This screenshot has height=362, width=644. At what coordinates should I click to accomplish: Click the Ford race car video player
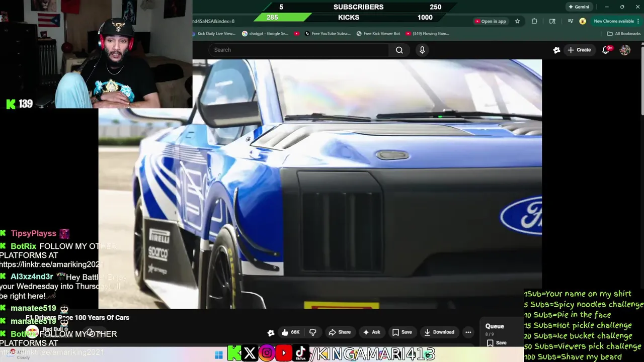320,184
